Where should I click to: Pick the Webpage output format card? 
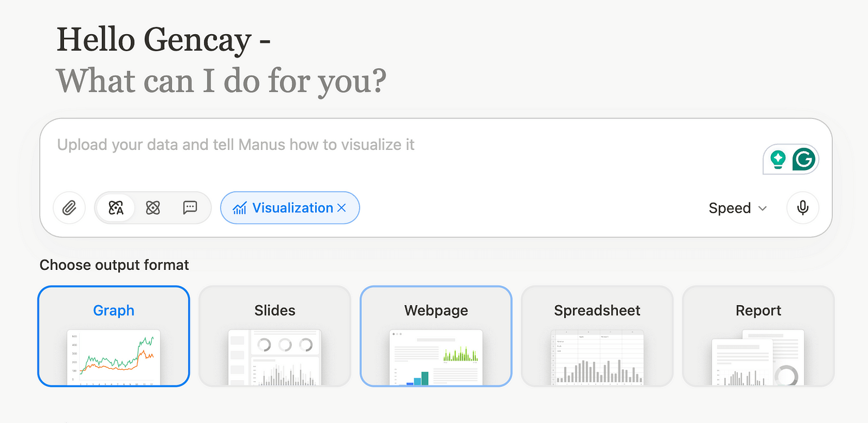436,311
